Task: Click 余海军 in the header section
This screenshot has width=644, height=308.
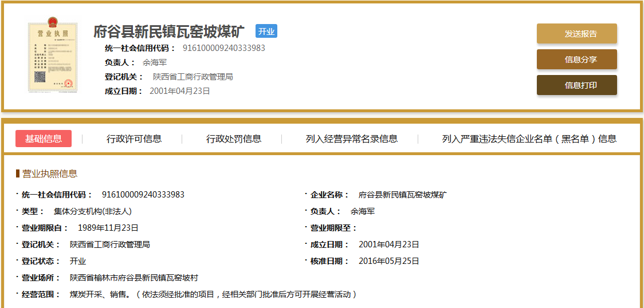Action: point(154,62)
